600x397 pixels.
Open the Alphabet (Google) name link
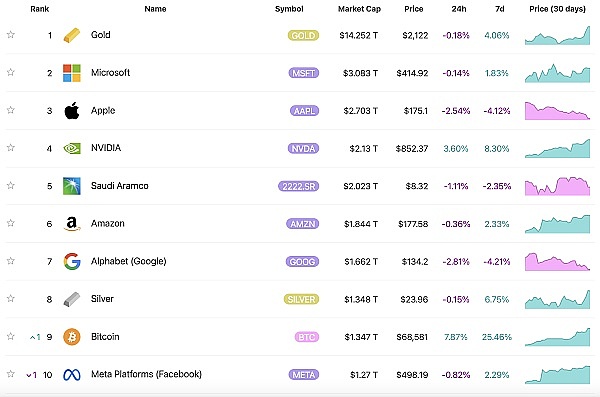pos(129,261)
